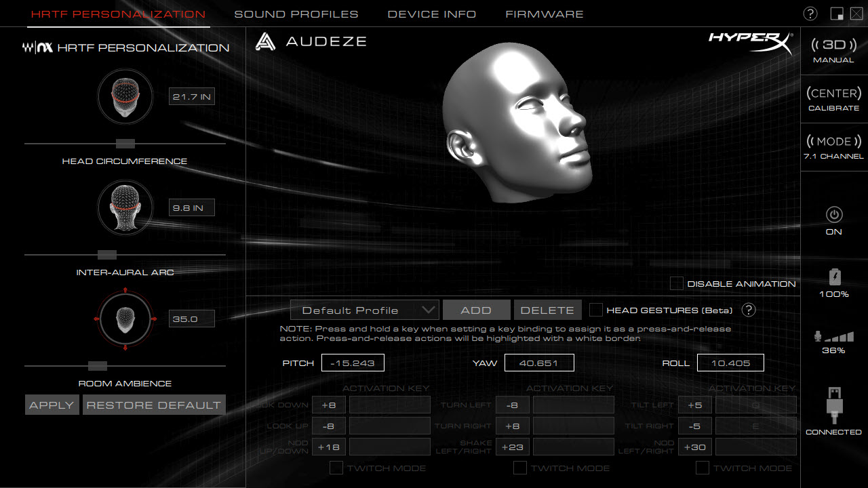Switch the 7.1 Channel mode icon
Viewport: 868px width, 488px height.
pyautogui.click(x=834, y=141)
